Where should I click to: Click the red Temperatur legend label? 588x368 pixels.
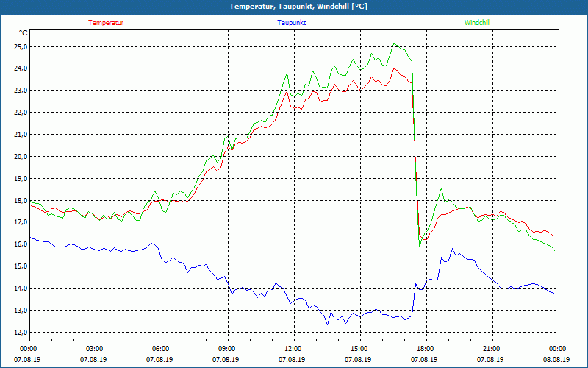[x=106, y=23]
